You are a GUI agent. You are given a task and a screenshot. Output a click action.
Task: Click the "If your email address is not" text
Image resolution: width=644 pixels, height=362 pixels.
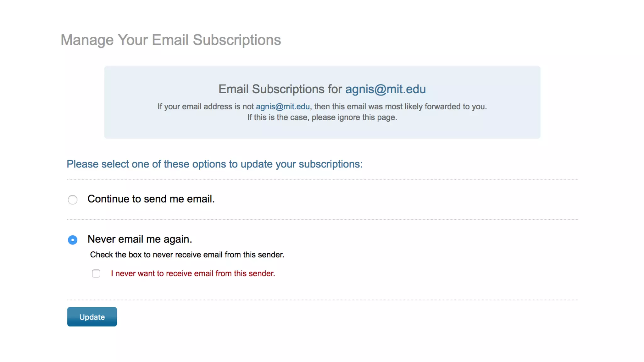click(206, 107)
